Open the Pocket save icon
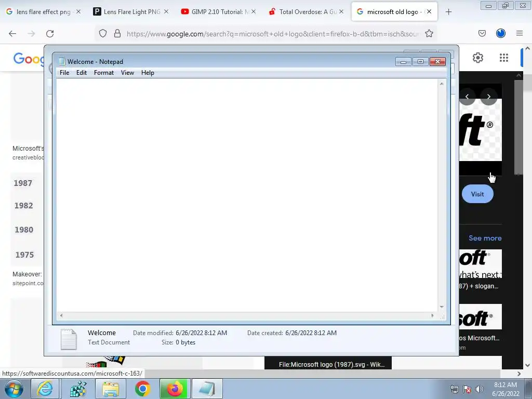 pos(482,33)
